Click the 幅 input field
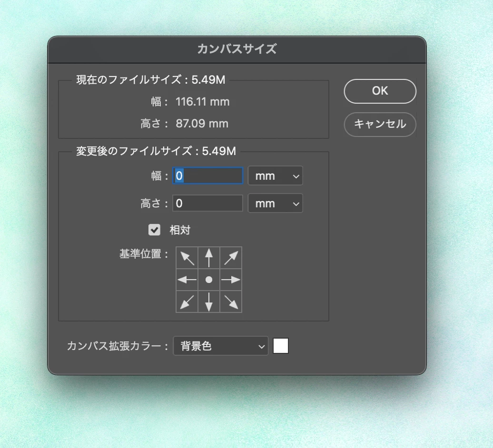Viewport: 493px width, 448px height. 208,175
